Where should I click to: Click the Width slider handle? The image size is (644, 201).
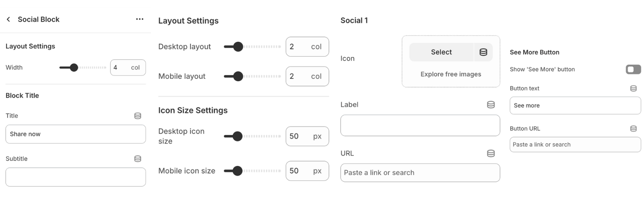point(74,68)
